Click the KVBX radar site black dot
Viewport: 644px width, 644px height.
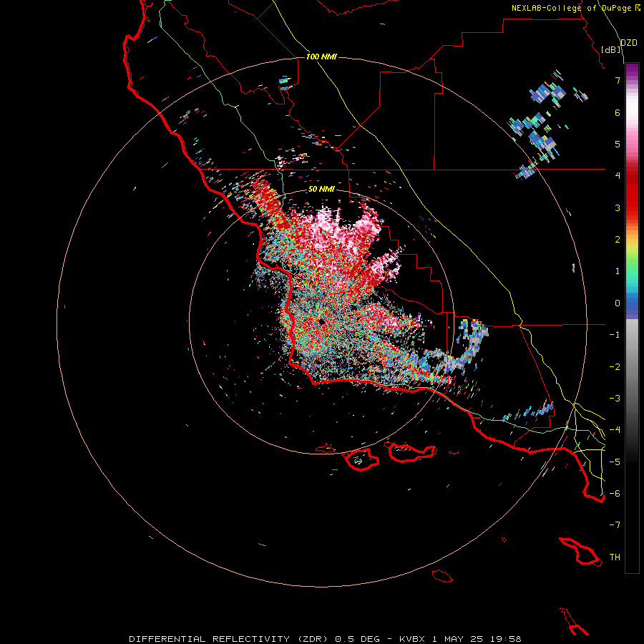321,322
